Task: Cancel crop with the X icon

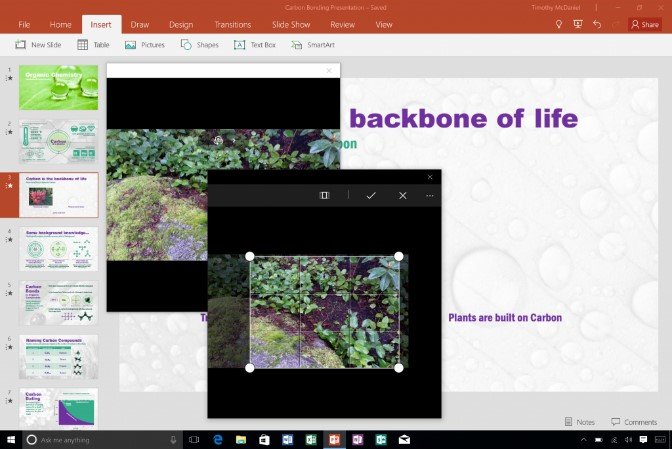Action: pos(403,195)
